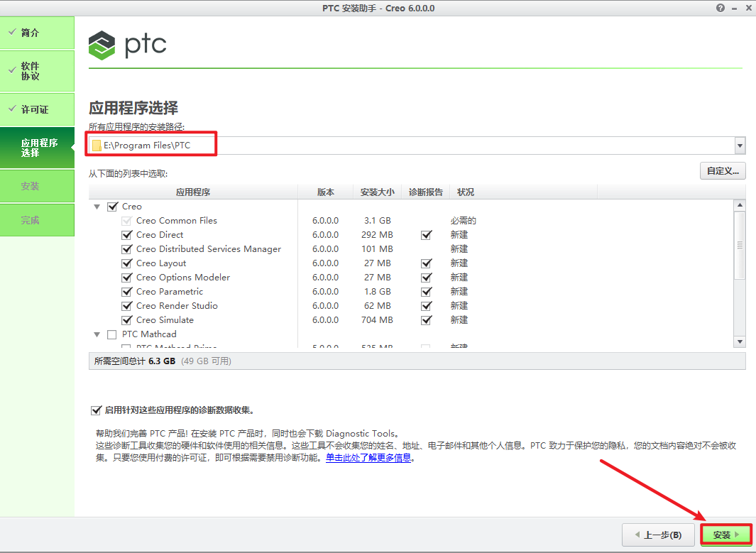Uncheck the Creo Direct component

tap(126, 234)
